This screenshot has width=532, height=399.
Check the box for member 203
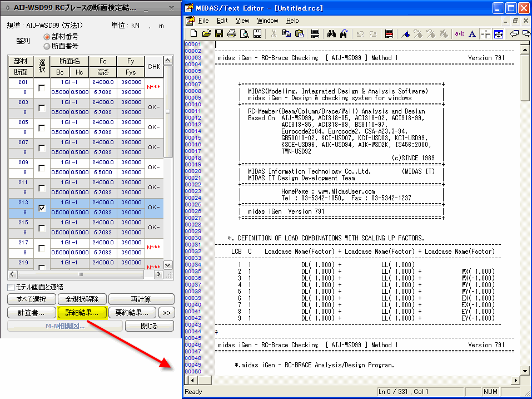tap(42, 108)
